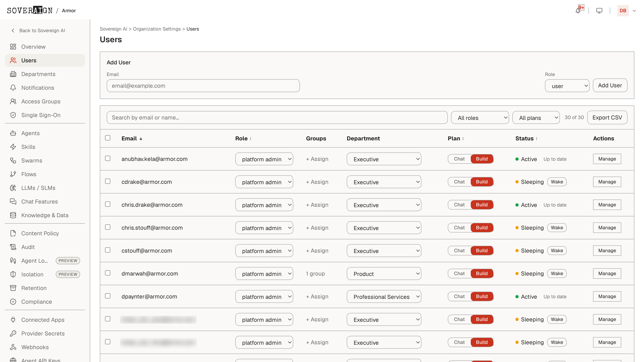This screenshot has height=362, width=644.
Task: Open Compliance in the sidebar
Action: click(x=45, y=302)
